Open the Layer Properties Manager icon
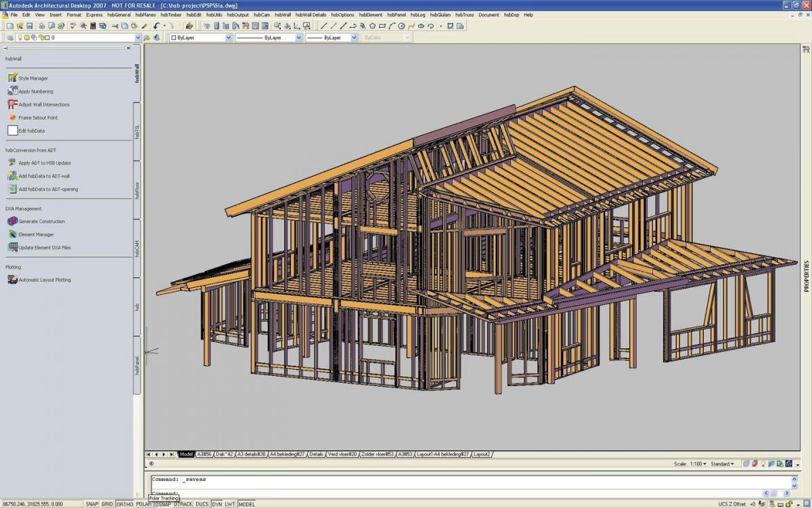 pos(10,38)
